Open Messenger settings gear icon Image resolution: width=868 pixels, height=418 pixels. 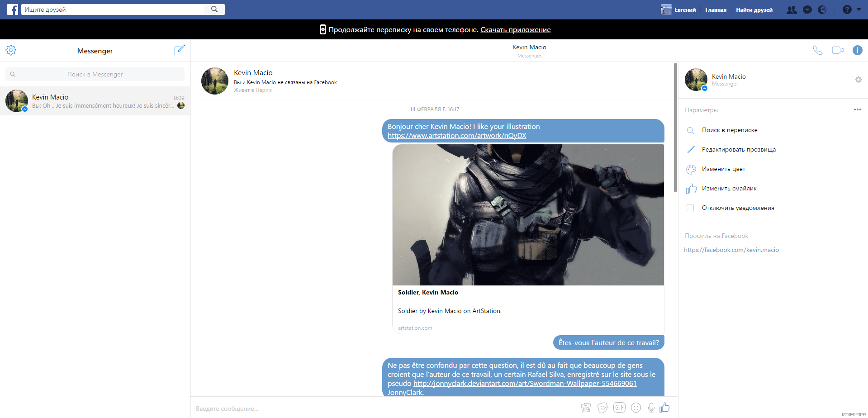(11, 50)
